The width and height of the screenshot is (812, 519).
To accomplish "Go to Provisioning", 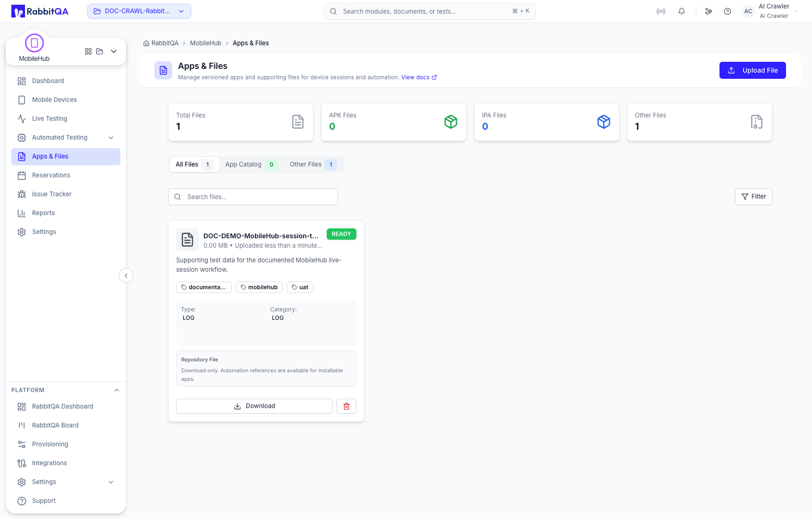I will [x=66, y=444].
